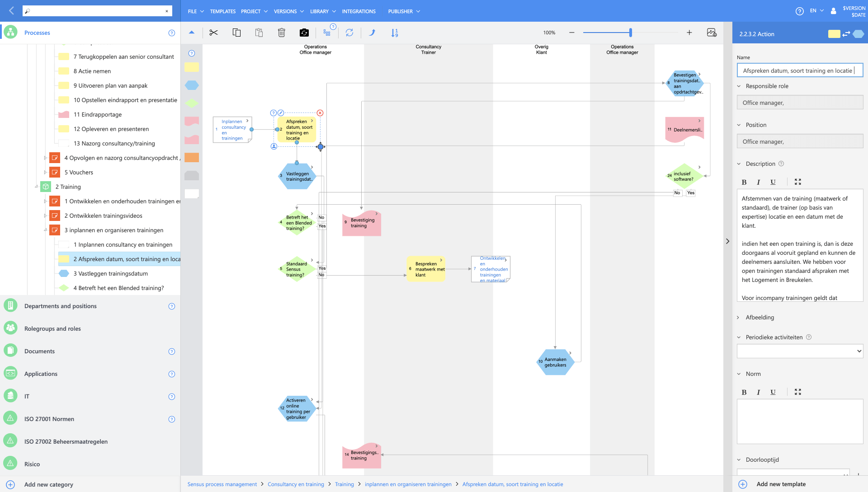Viewport: 868px width, 492px height.
Task: Open the PROJECT menu
Action: click(255, 11)
